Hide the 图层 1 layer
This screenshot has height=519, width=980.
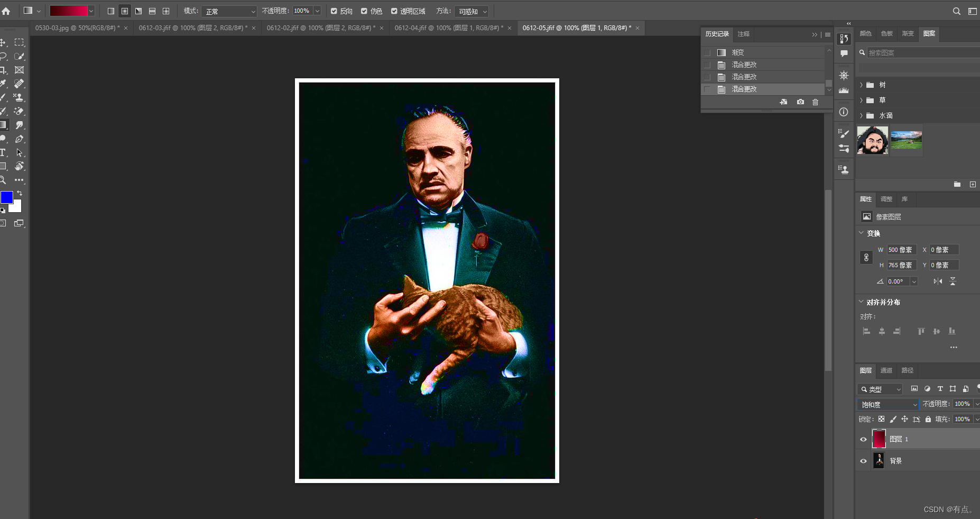coord(863,439)
